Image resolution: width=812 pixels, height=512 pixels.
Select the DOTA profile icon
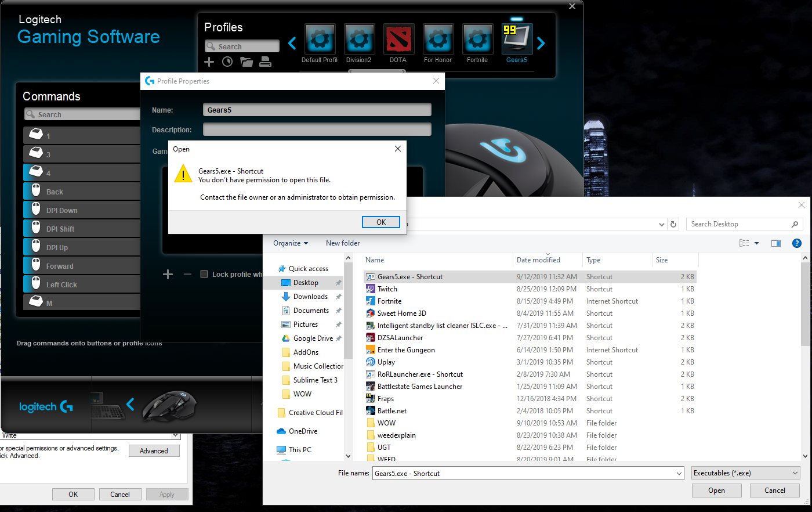coord(399,39)
